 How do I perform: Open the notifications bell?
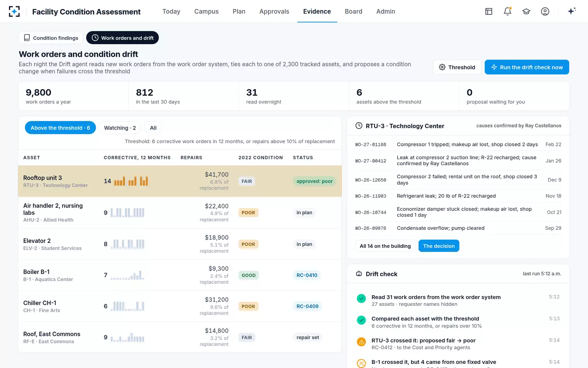(x=508, y=11)
